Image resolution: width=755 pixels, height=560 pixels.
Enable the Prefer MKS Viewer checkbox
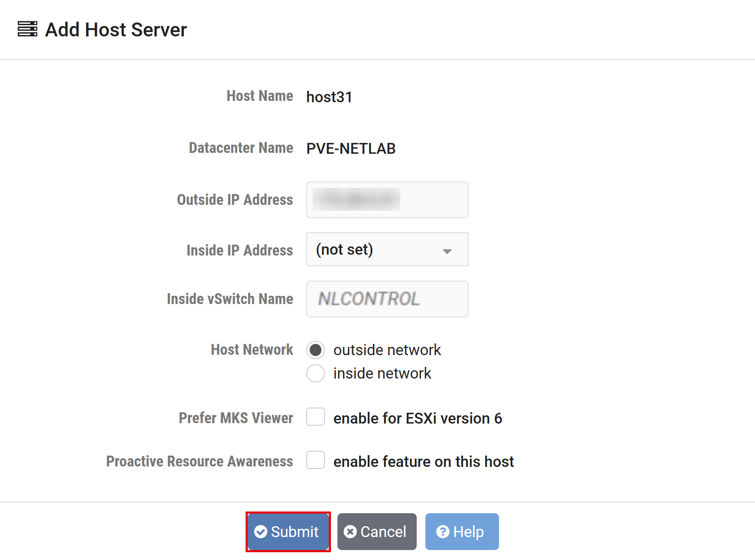coord(315,417)
